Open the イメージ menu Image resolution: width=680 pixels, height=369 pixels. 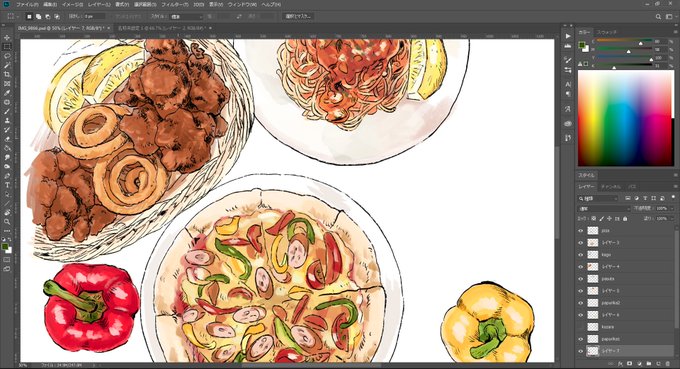[72, 4]
